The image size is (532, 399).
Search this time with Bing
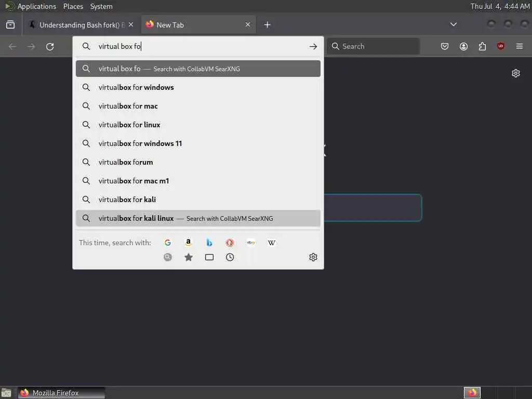(x=209, y=243)
